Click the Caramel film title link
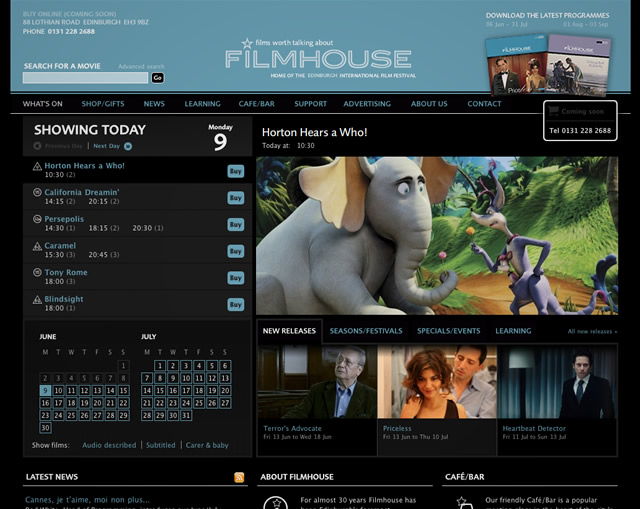Screen dimensions: 640x509 click(60, 246)
